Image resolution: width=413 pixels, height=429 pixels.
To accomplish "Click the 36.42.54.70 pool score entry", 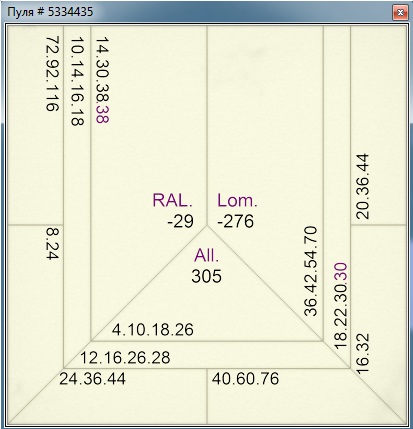I will (x=311, y=271).
